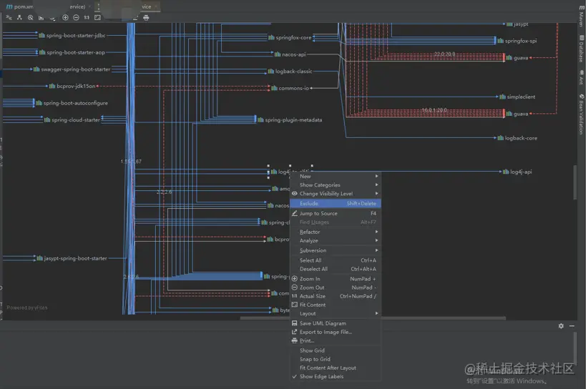Viewport: 588px width, 389px height.
Task: Click the Zoom In toolbar icon
Action: point(65,17)
